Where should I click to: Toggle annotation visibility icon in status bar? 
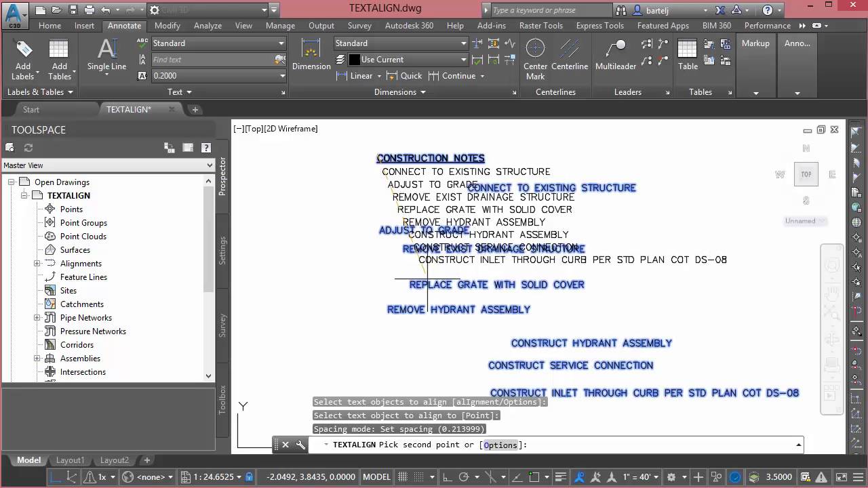tap(580, 477)
